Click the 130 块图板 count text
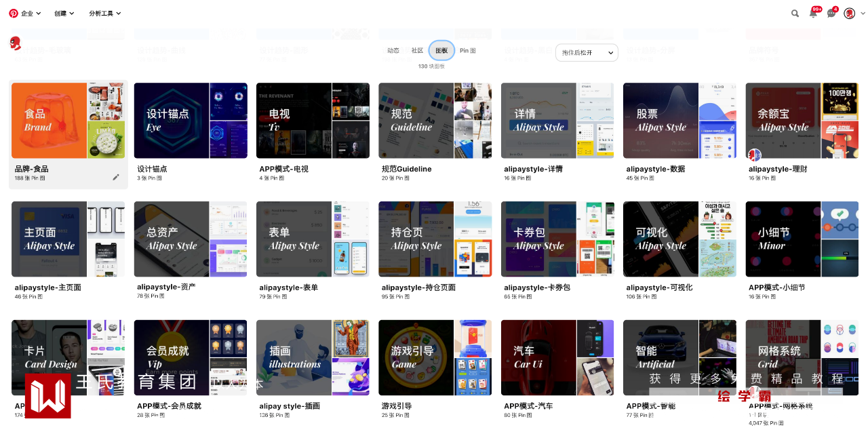 (x=431, y=66)
